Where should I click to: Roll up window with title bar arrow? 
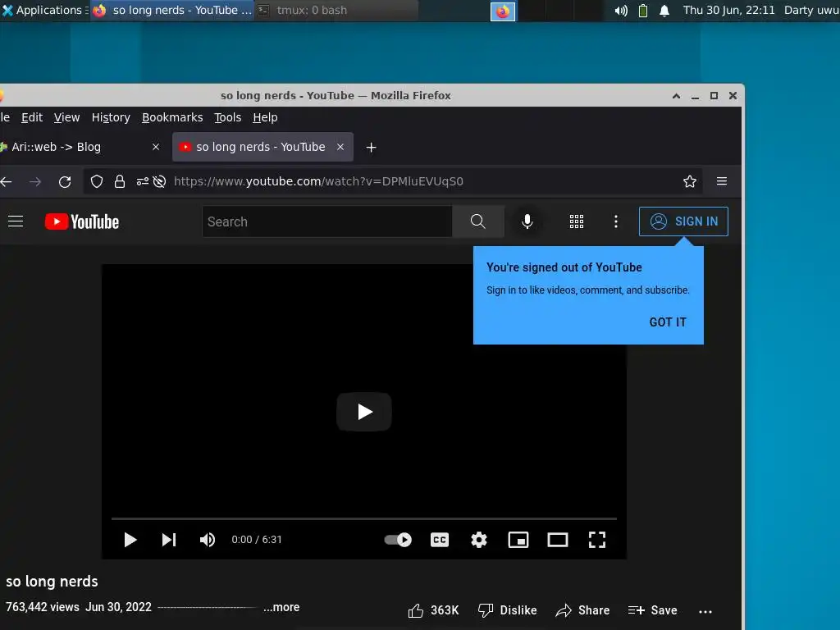(x=676, y=96)
